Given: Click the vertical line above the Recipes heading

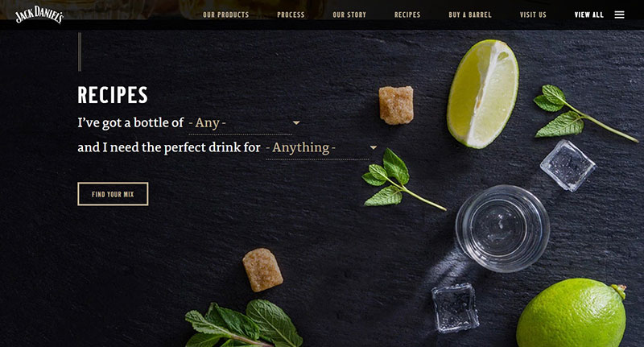Looking at the screenshot, I should (x=80, y=52).
